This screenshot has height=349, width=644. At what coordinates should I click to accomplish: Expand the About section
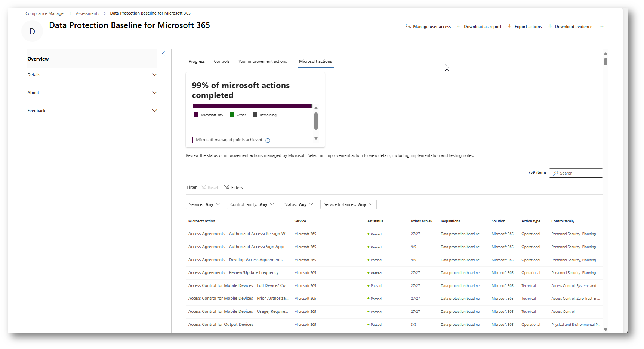click(155, 93)
